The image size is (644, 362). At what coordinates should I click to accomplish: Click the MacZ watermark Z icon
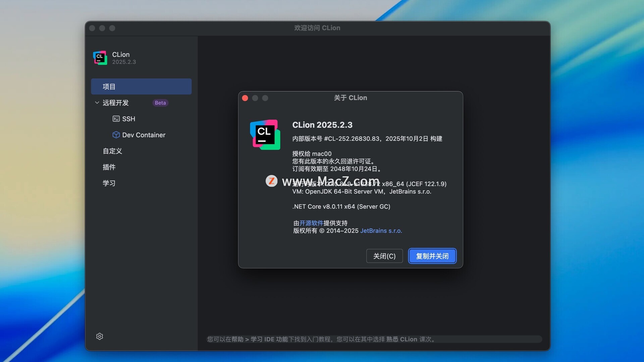pyautogui.click(x=271, y=181)
